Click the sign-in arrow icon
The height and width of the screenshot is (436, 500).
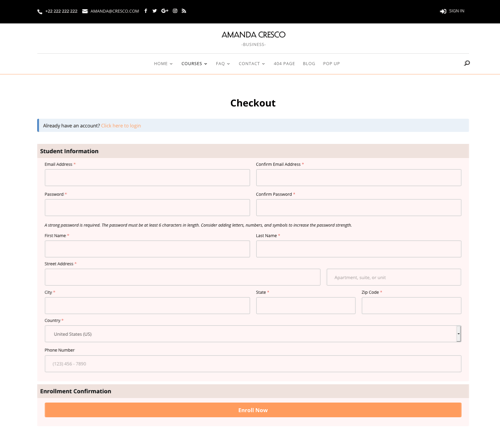(443, 11)
